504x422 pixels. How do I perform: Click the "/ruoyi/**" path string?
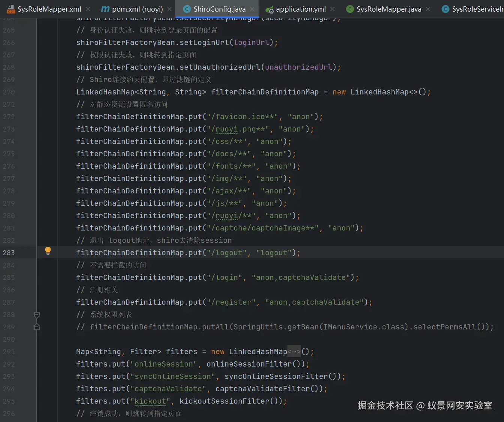232,215
